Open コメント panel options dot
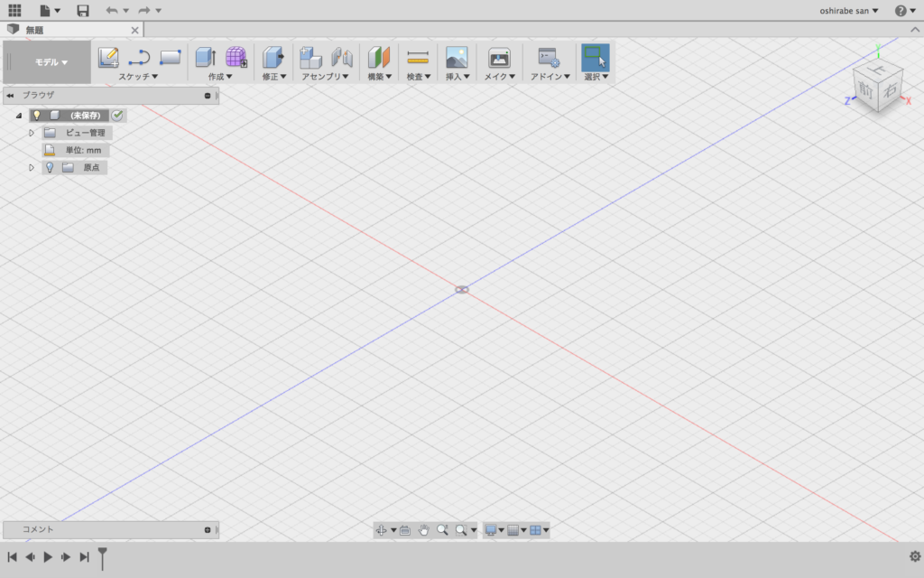Image resolution: width=924 pixels, height=578 pixels. (x=208, y=529)
